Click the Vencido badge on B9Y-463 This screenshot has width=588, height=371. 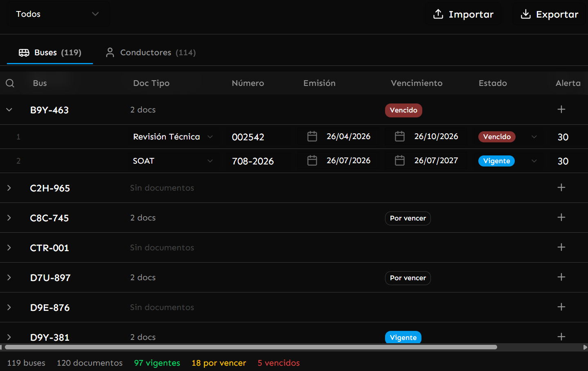click(x=403, y=110)
